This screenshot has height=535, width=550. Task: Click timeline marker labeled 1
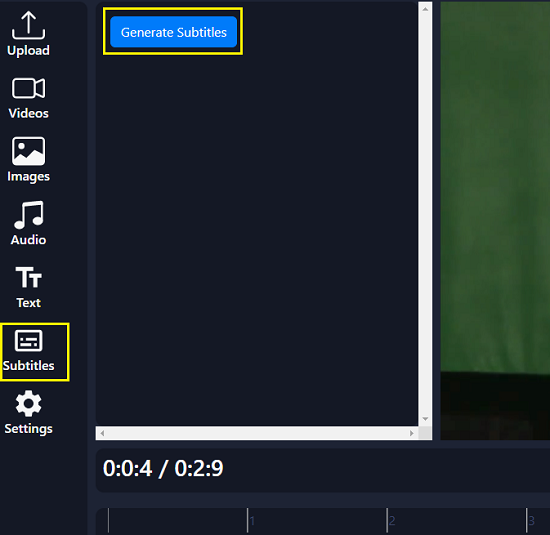click(252, 521)
